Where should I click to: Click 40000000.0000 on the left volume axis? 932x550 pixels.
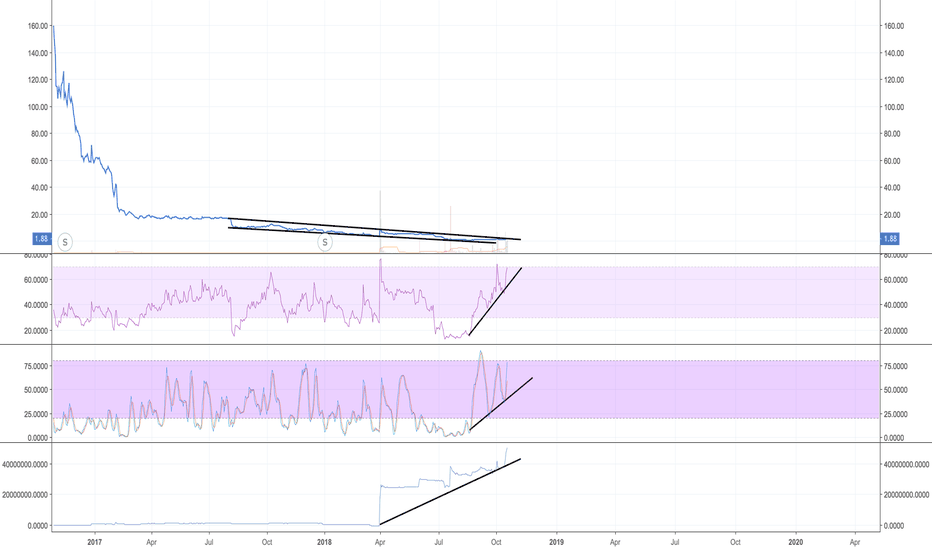(x=26, y=464)
